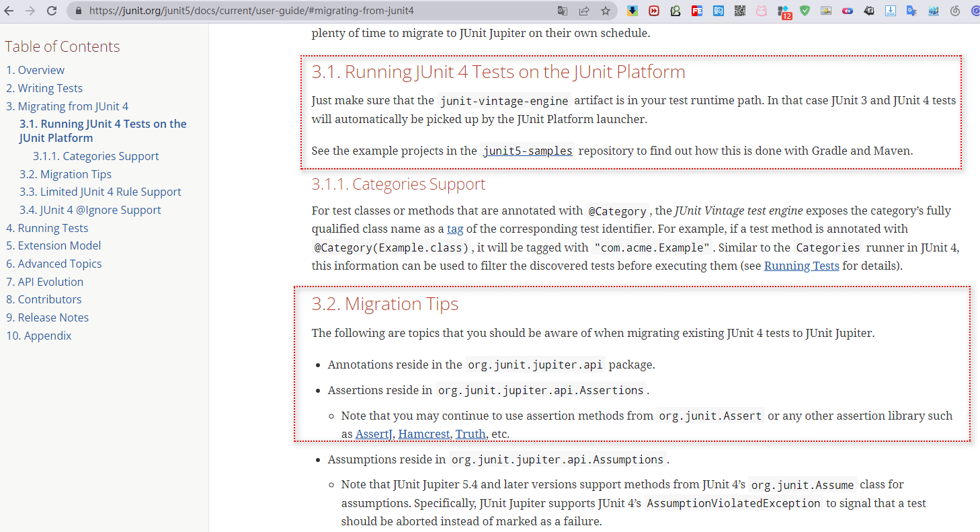Open the red fast-forward extension icon
This screenshot has width=980, height=532.
(x=654, y=11)
